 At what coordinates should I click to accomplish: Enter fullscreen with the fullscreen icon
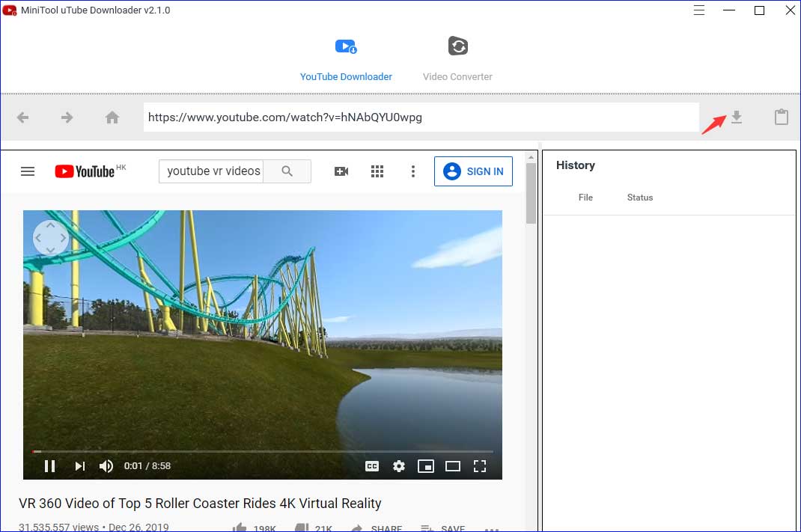(480, 465)
